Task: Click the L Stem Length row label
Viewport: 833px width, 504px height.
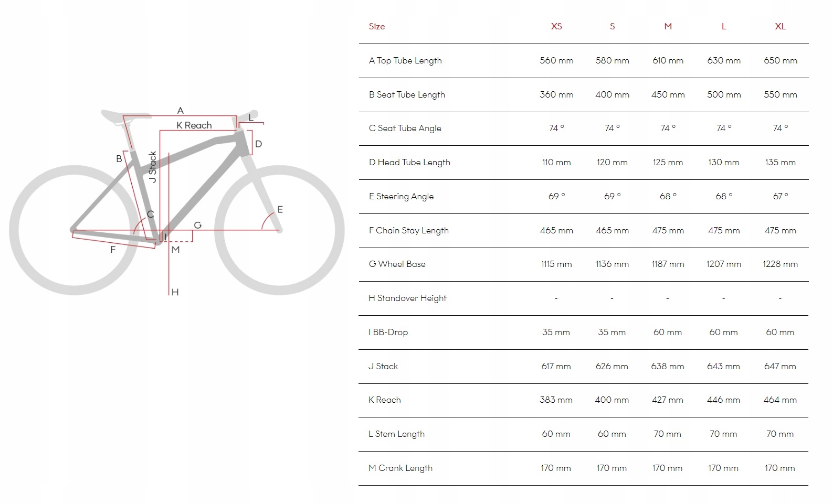Action: pyautogui.click(x=396, y=434)
